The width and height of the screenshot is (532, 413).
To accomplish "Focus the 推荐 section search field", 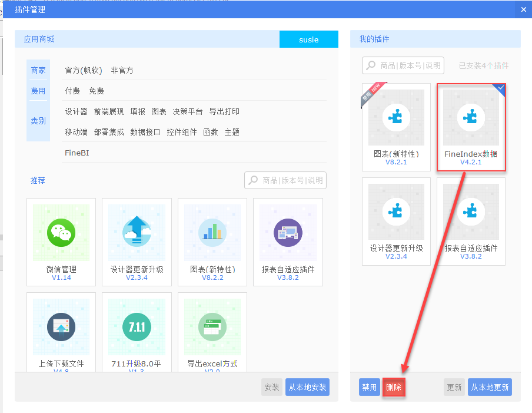I will coord(285,180).
